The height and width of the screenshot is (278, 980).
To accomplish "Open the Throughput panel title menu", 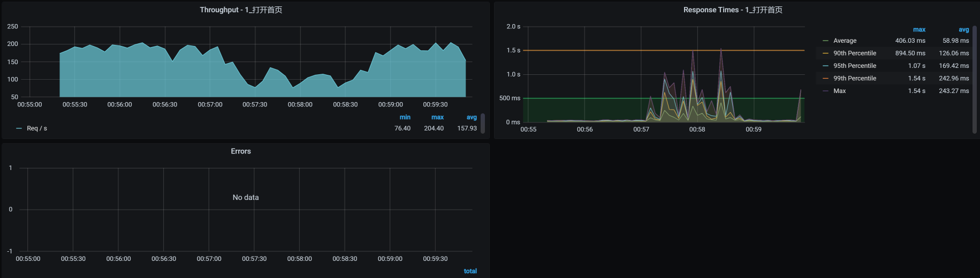I will point(241,10).
